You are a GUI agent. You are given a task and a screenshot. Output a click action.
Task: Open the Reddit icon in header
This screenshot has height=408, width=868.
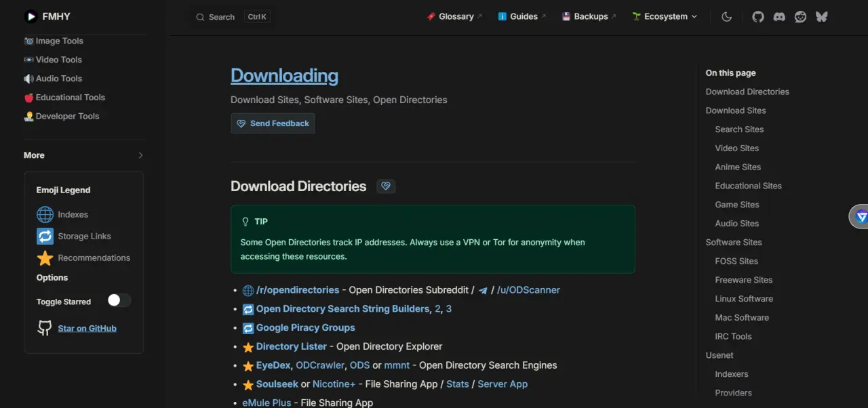tap(800, 17)
